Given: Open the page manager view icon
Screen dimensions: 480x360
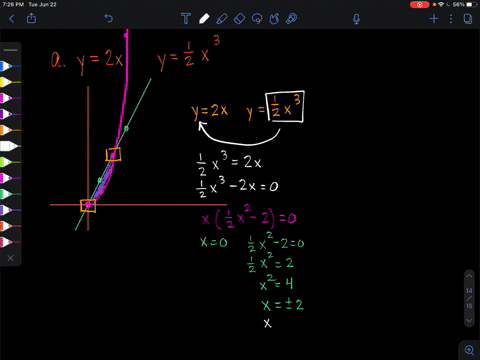Looking at the screenshot, I should point(468,19).
